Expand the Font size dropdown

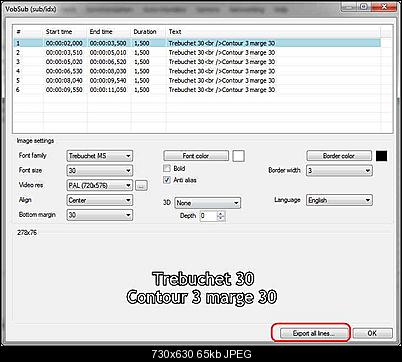click(x=100, y=171)
